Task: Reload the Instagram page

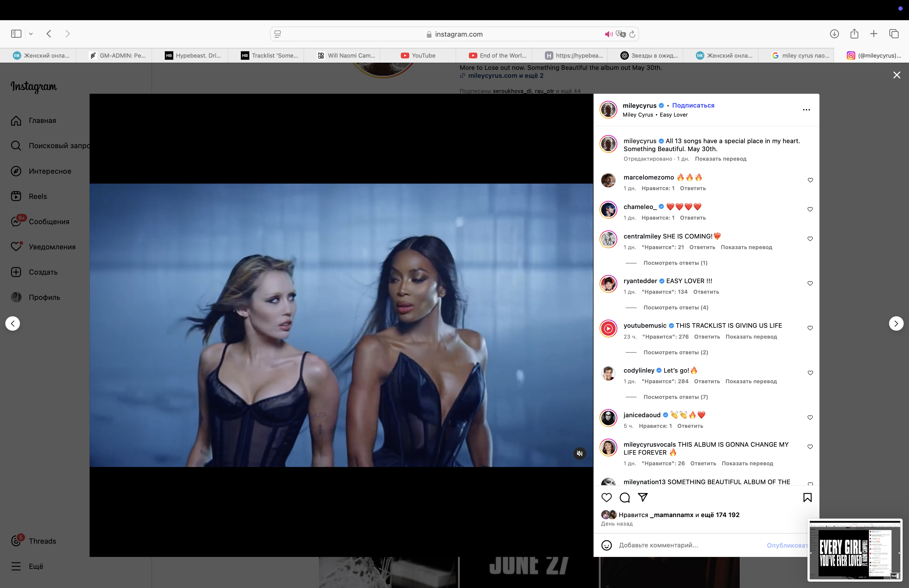Action: 633,34
